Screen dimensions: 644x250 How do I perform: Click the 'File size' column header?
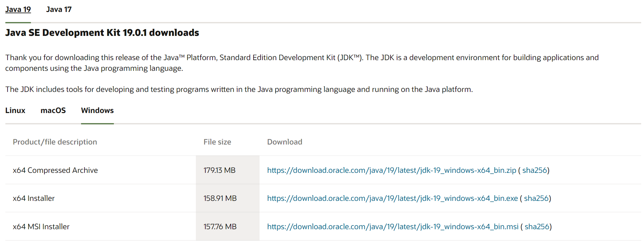coord(217,142)
